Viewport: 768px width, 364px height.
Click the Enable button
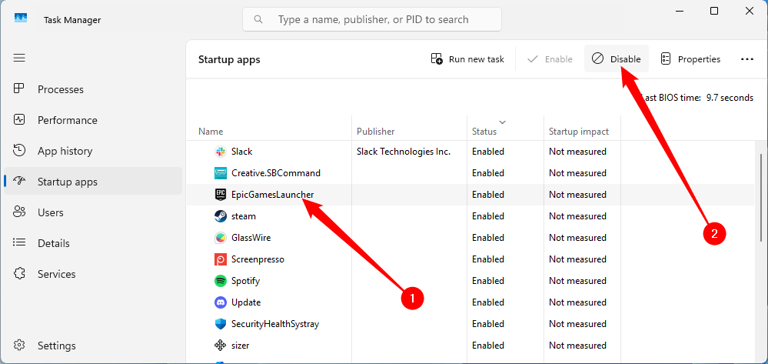pyautogui.click(x=550, y=59)
